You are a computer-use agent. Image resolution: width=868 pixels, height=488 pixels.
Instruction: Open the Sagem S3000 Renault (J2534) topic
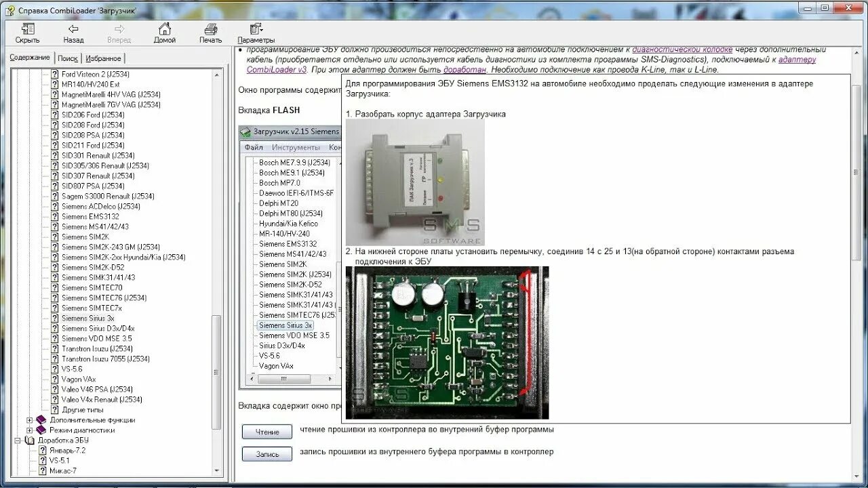(x=108, y=196)
